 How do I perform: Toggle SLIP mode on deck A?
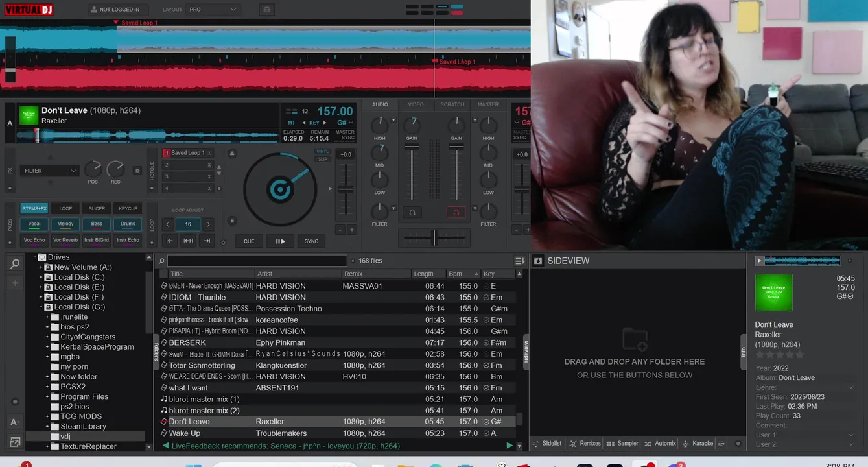click(x=323, y=159)
